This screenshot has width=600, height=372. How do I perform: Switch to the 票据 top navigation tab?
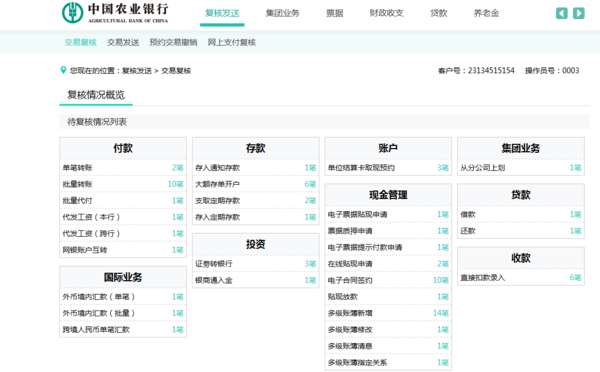coord(334,13)
